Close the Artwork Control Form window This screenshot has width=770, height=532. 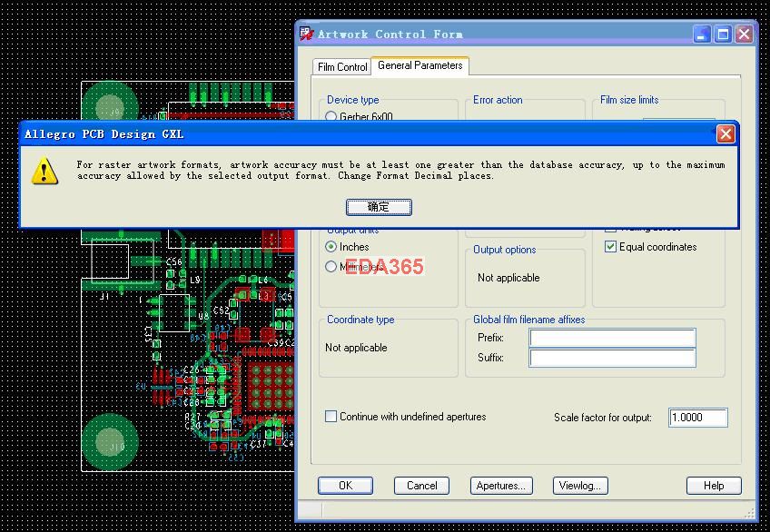click(744, 34)
